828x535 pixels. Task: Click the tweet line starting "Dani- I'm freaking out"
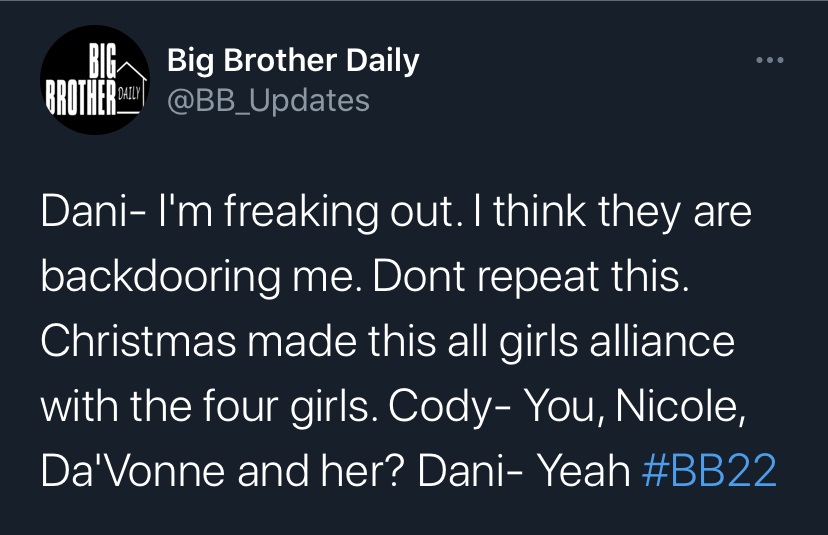click(396, 212)
